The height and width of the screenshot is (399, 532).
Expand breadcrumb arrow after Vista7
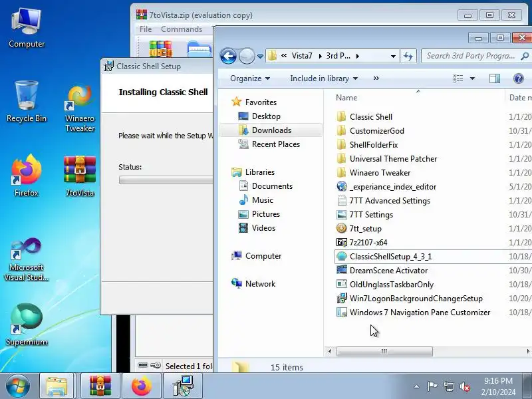point(321,56)
